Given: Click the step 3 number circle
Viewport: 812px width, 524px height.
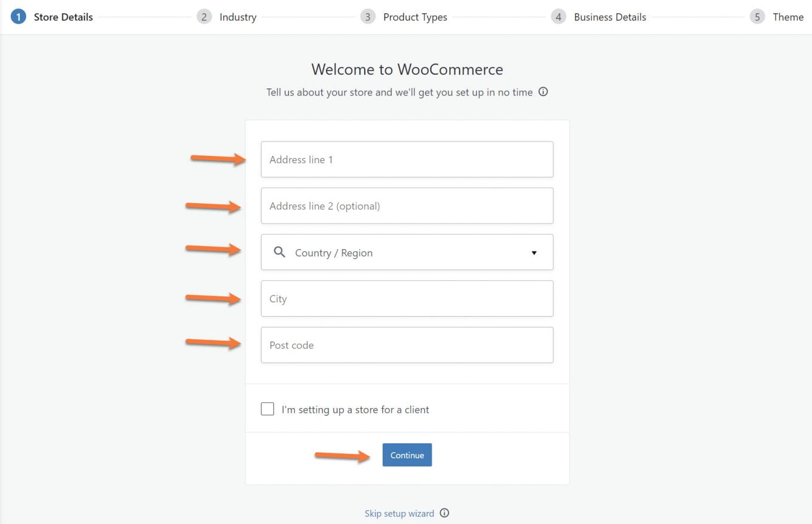Looking at the screenshot, I should pyautogui.click(x=368, y=17).
